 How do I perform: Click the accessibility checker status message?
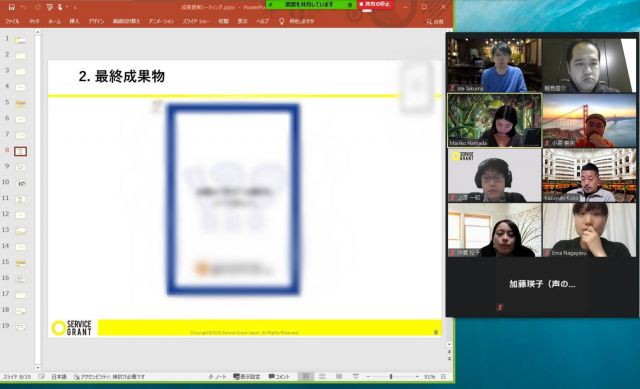click(x=109, y=377)
